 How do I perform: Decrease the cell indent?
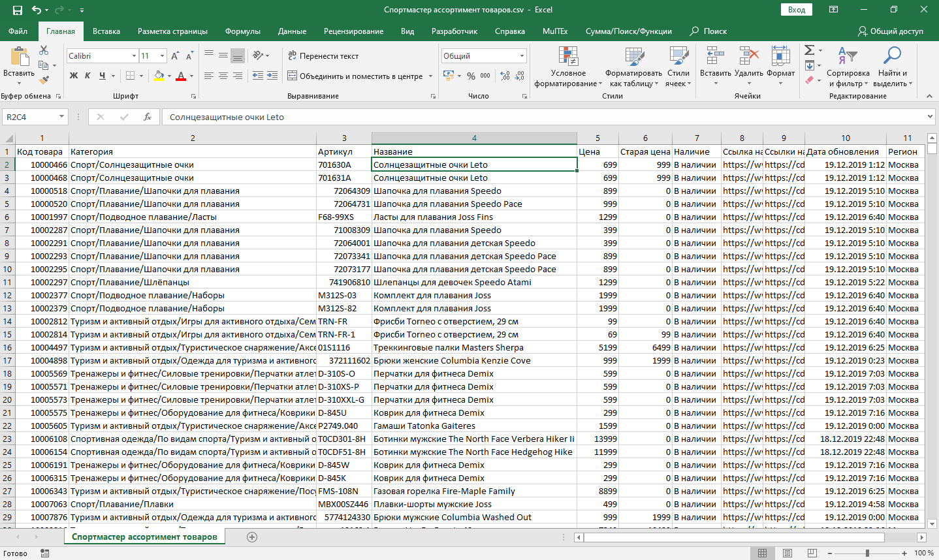pyautogui.click(x=258, y=76)
